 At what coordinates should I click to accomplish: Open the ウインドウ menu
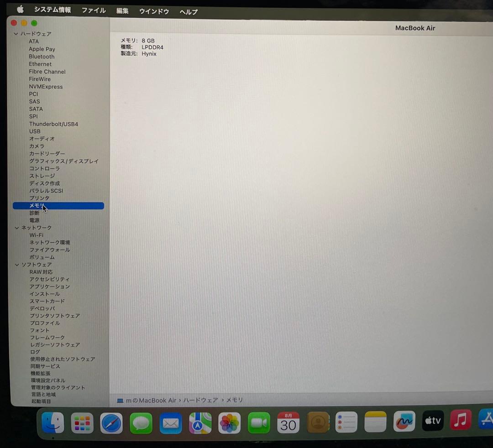coord(153,11)
